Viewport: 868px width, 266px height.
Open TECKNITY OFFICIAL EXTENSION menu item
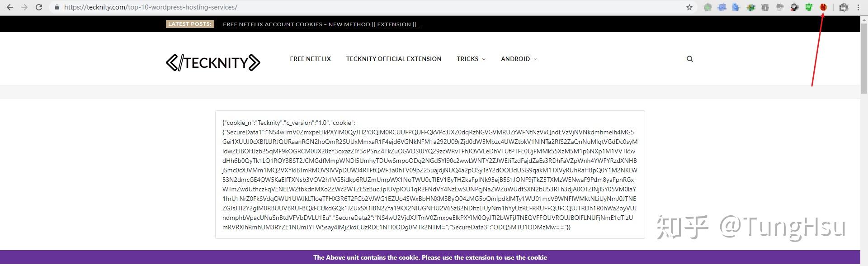[x=394, y=59]
